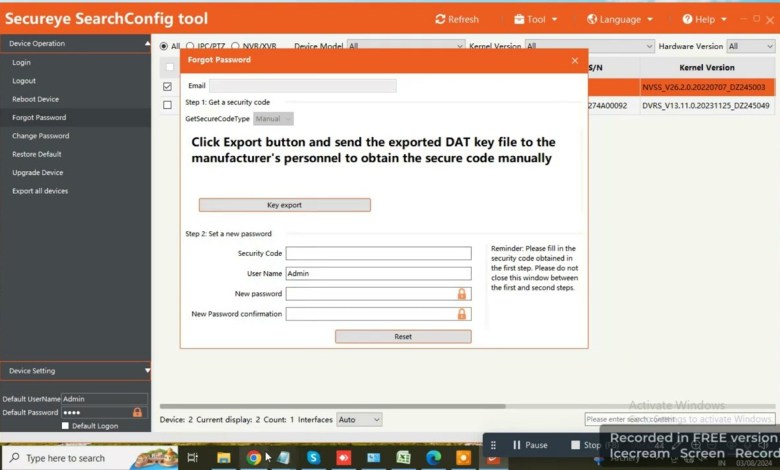Click the Key export button
780x470 pixels.
(x=285, y=205)
